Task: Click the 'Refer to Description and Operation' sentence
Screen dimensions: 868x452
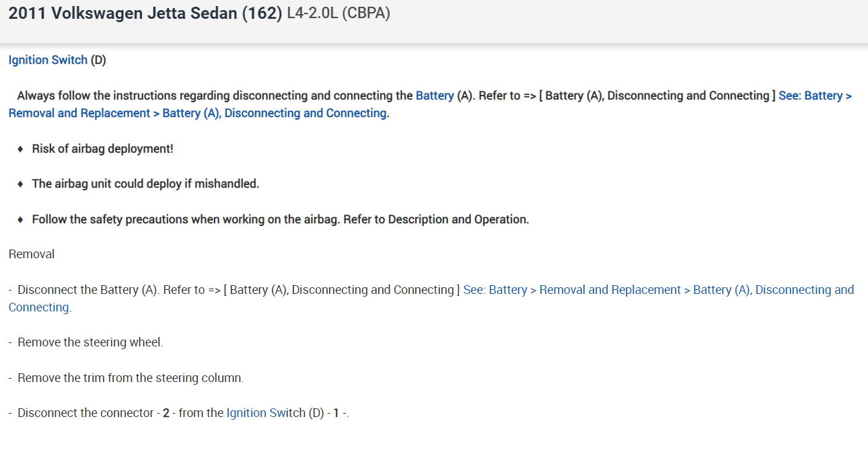Action: (x=436, y=219)
